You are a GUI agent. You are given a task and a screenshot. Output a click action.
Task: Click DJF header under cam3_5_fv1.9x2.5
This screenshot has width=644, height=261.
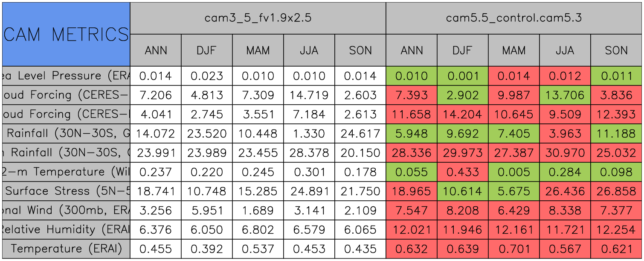[x=207, y=50]
